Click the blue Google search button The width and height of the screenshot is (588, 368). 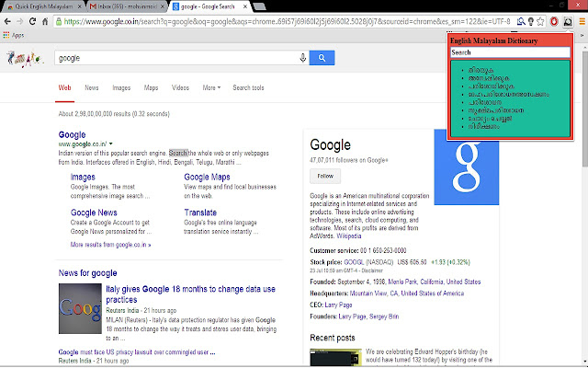[x=322, y=58]
